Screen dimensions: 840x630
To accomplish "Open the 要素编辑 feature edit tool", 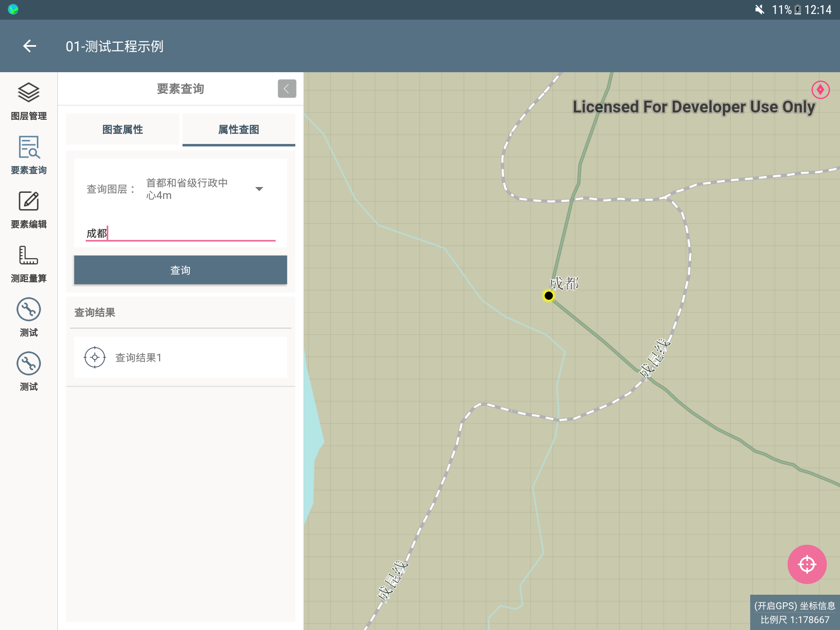I will (x=29, y=202).
